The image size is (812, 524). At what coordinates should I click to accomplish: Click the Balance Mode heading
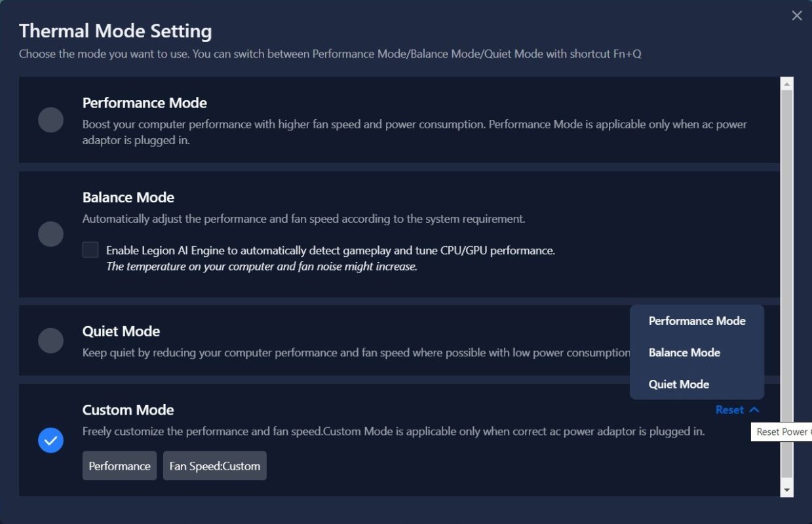click(x=128, y=198)
